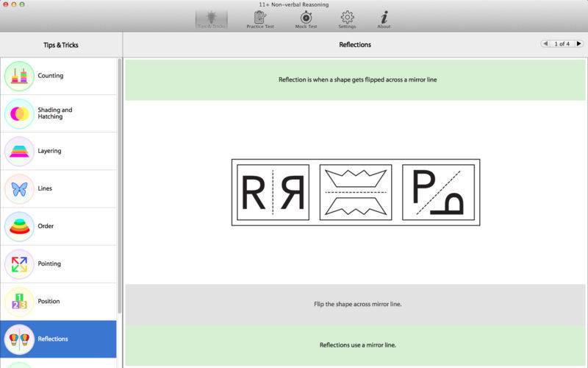Select the Reflections topic row
Screen dimensions: 588x368
point(59,339)
